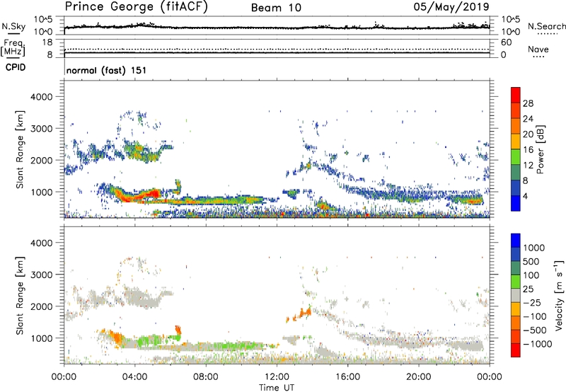Click the 20:00 time axis tick label

418,377
